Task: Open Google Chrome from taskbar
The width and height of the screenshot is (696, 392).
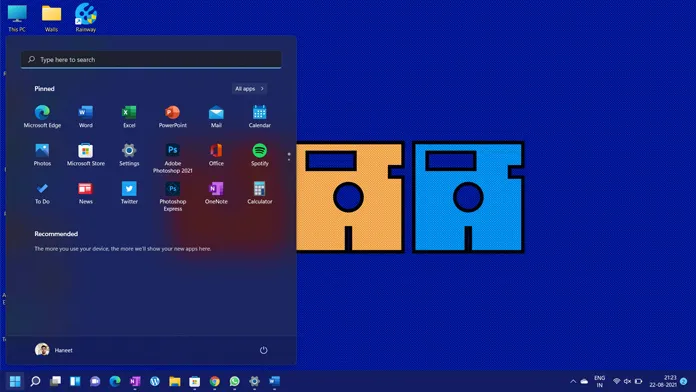Action: (214, 381)
